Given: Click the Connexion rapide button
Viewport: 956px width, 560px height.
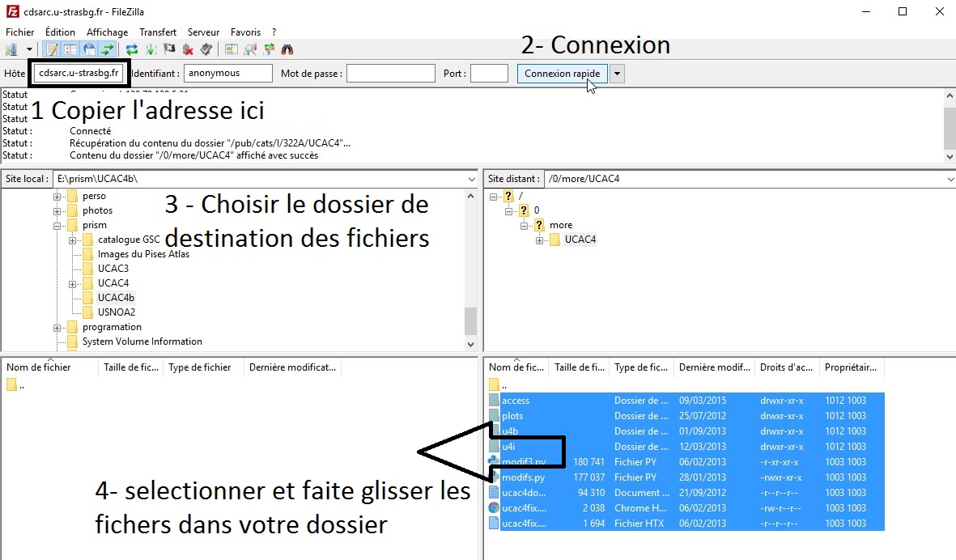Looking at the screenshot, I should 562,74.
